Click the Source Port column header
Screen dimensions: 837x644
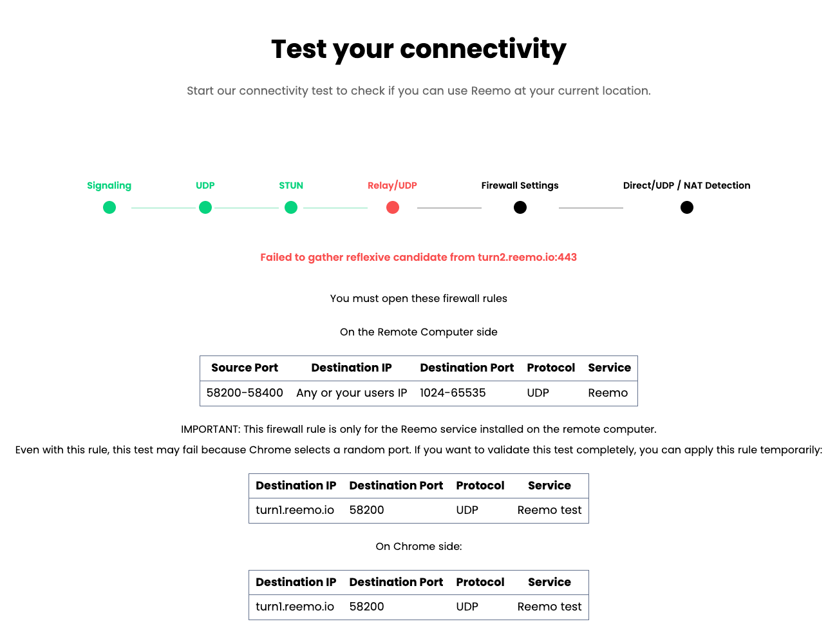tap(245, 368)
